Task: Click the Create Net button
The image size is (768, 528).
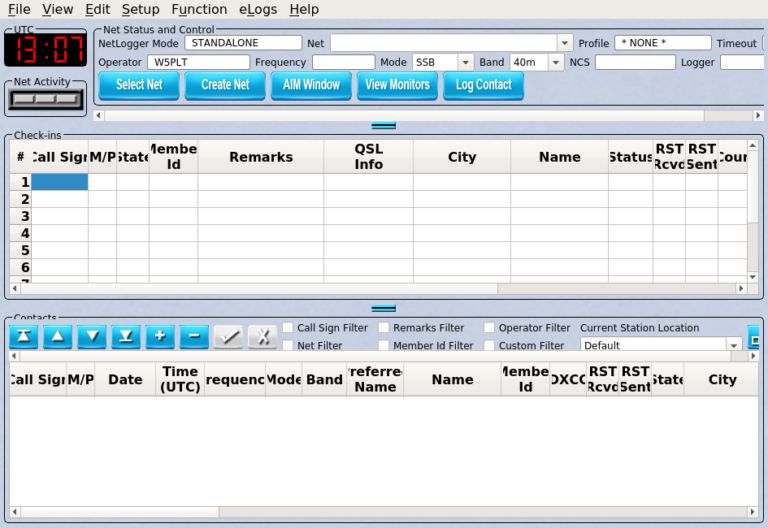Action: click(225, 85)
